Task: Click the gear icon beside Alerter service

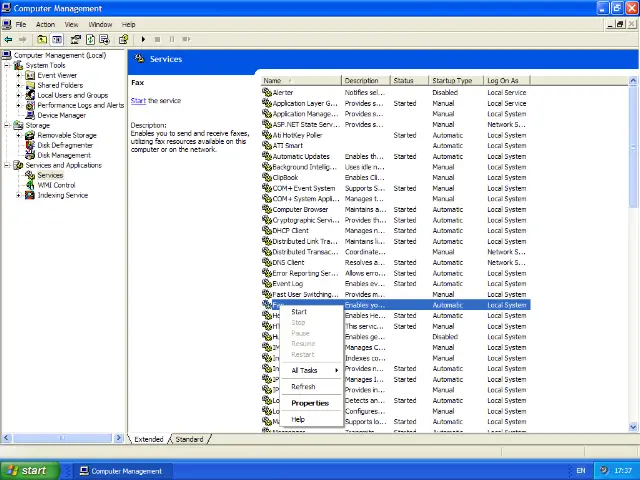Action: click(267, 92)
